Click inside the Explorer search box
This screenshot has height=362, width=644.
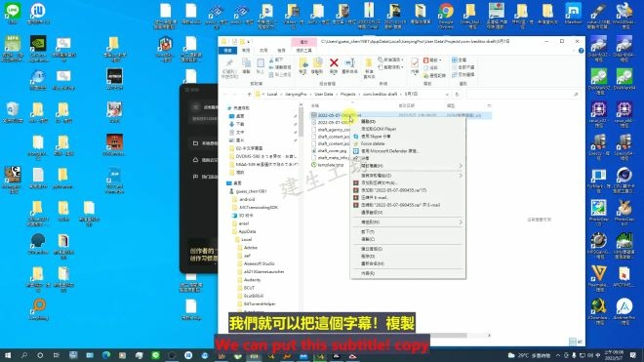tap(523, 95)
